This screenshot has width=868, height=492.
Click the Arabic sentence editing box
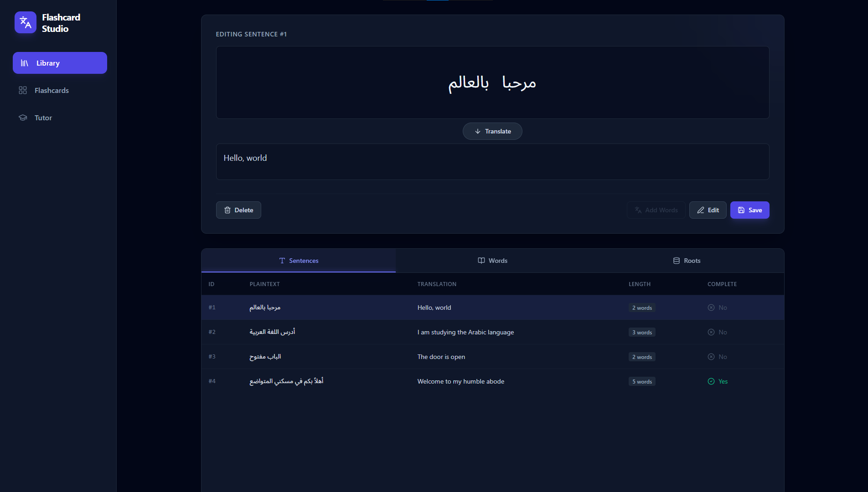click(x=492, y=82)
